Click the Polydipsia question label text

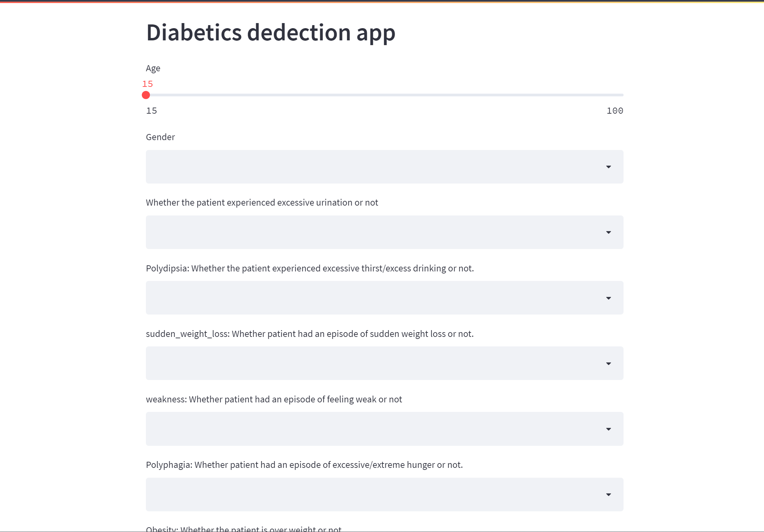(x=309, y=268)
